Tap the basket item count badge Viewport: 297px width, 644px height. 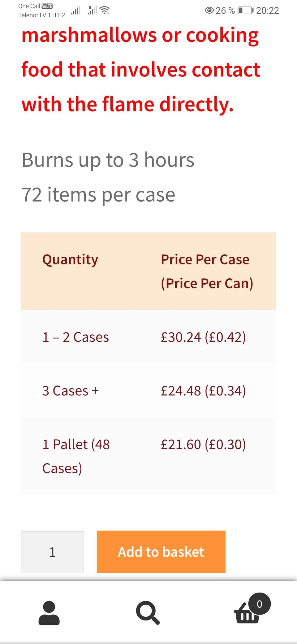[260, 604]
